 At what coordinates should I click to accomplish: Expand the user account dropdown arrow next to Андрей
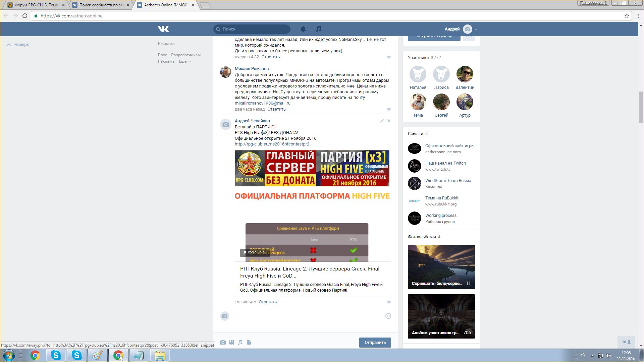pyautogui.click(x=476, y=29)
